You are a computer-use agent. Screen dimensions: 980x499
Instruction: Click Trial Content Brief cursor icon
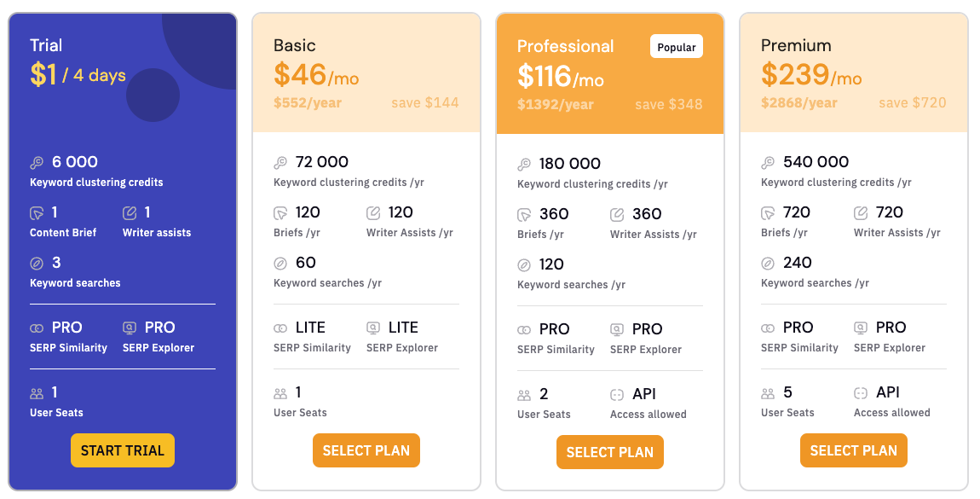(37, 212)
